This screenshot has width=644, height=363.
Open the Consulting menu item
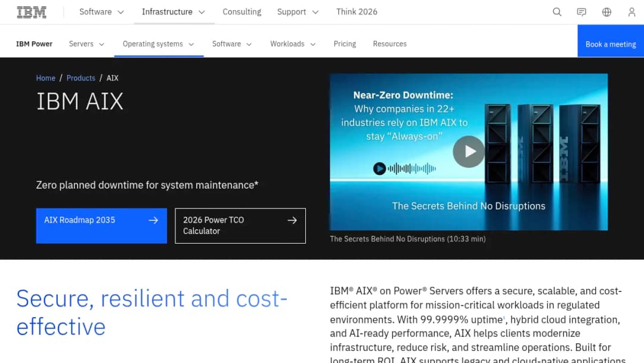pos(242,12)
